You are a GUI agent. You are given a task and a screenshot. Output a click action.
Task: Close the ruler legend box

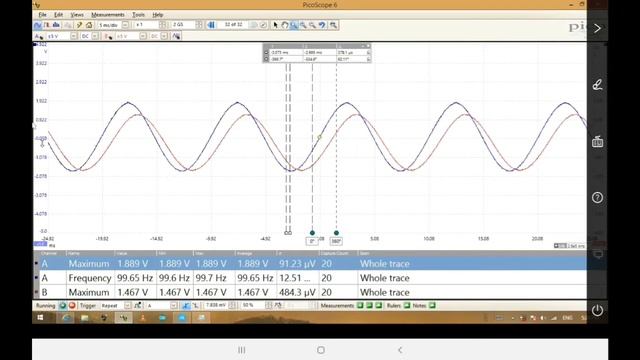click(368, 46)
